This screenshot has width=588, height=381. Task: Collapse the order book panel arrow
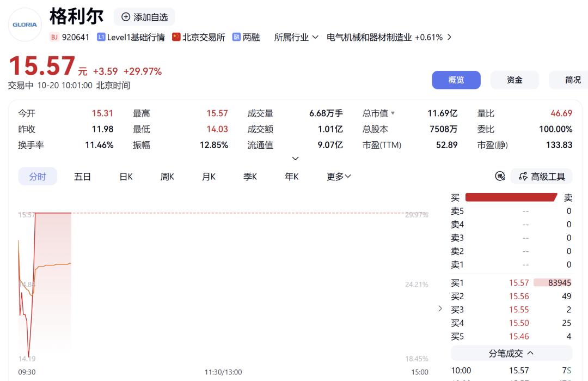tap(440, 309)
